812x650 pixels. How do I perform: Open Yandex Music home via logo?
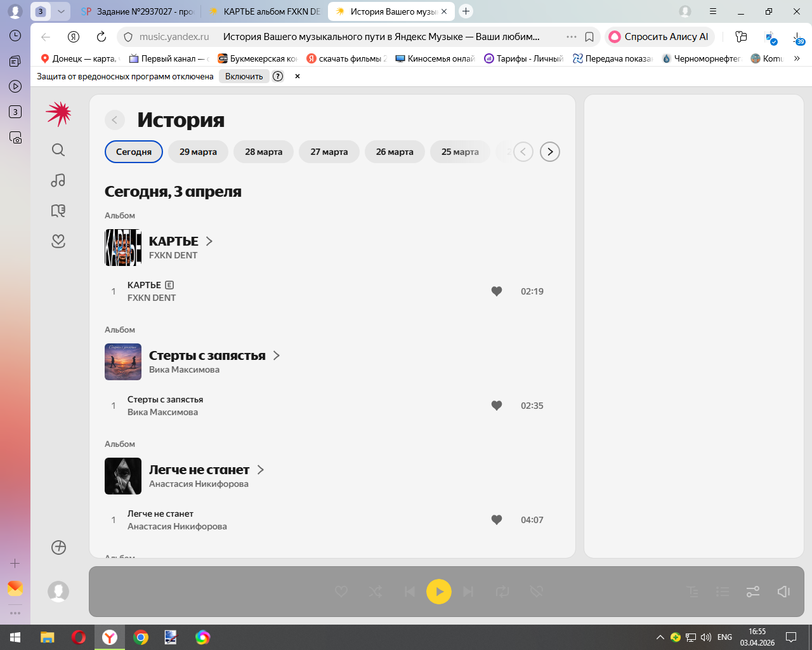pyautogui.click(x=58, y=114)
